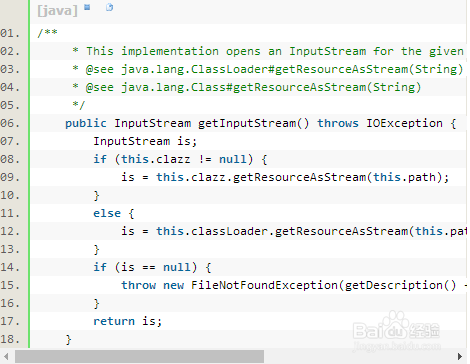
Task: Click line number 18.
Action: tap(10, 339)
